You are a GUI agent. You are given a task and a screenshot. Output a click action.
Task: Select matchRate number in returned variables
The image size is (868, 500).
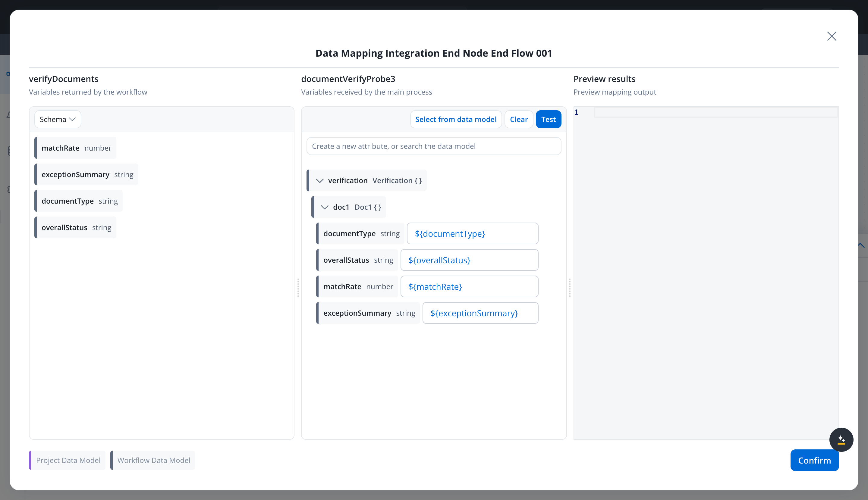point(75,148)
